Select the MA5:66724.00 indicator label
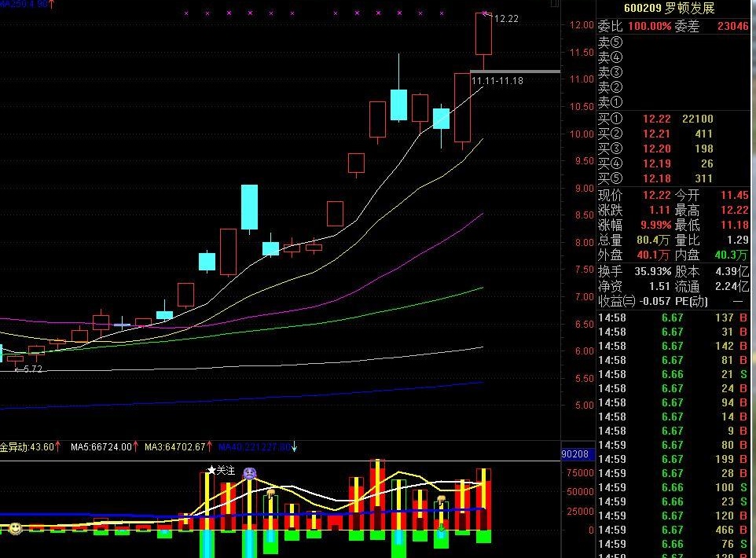 coord(101,447)
